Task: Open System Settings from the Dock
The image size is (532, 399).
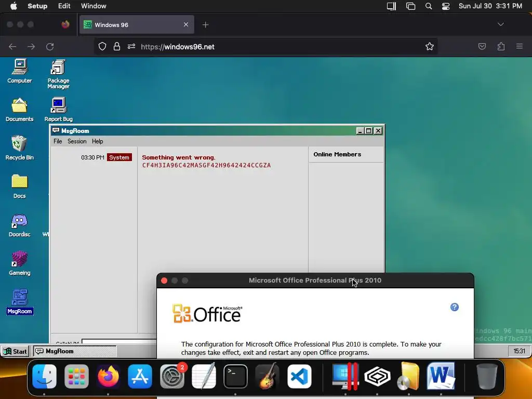Action: tap(172, 376)
